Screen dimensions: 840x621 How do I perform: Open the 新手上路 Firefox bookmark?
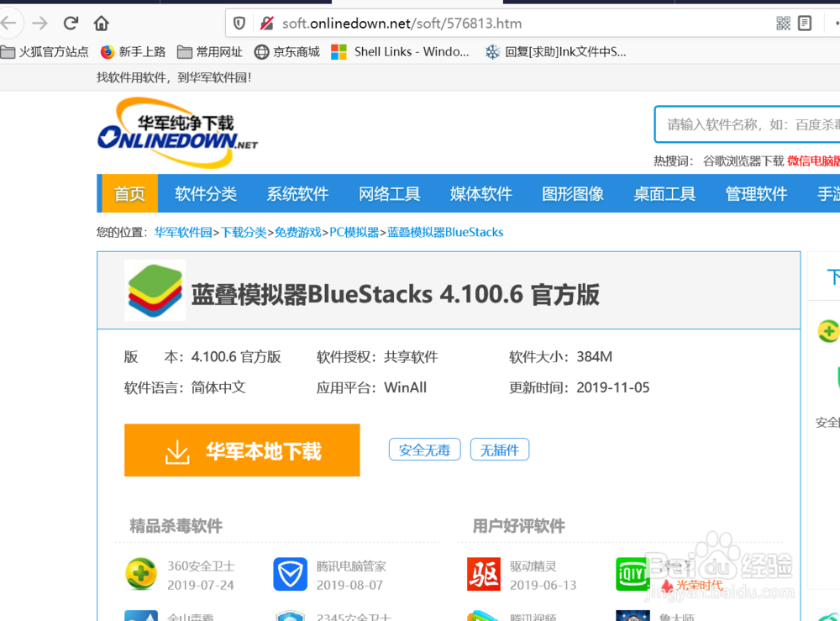tap(133, 52)
